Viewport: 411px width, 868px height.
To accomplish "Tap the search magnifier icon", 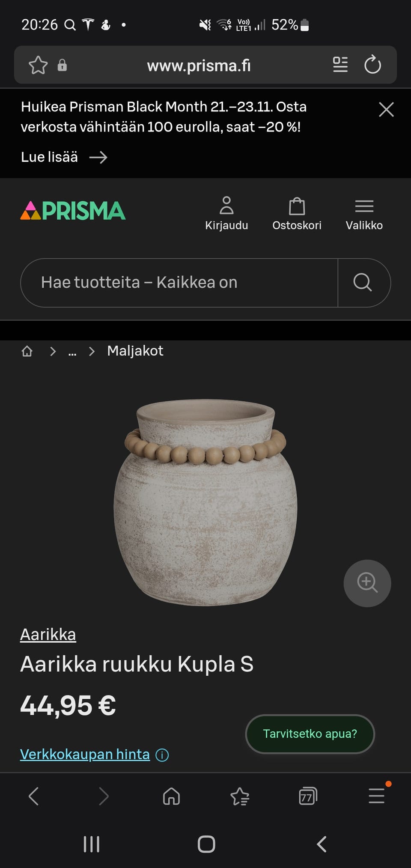I will tap(363, 283).
